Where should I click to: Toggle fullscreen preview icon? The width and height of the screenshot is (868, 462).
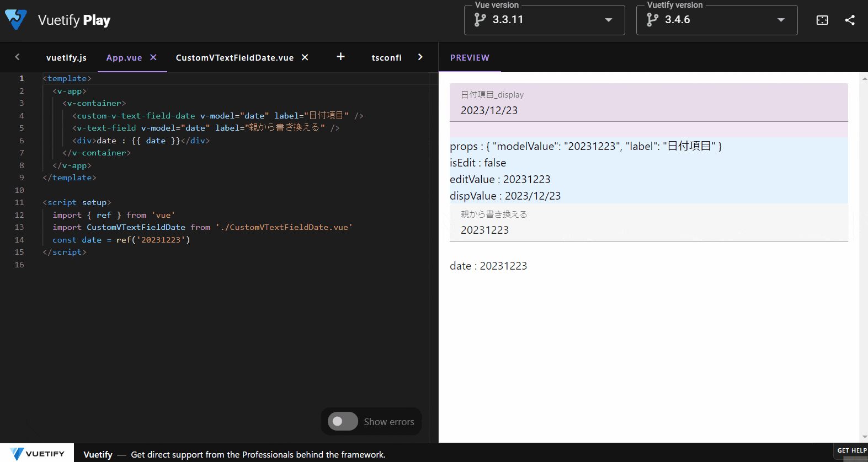pos(822,20)
